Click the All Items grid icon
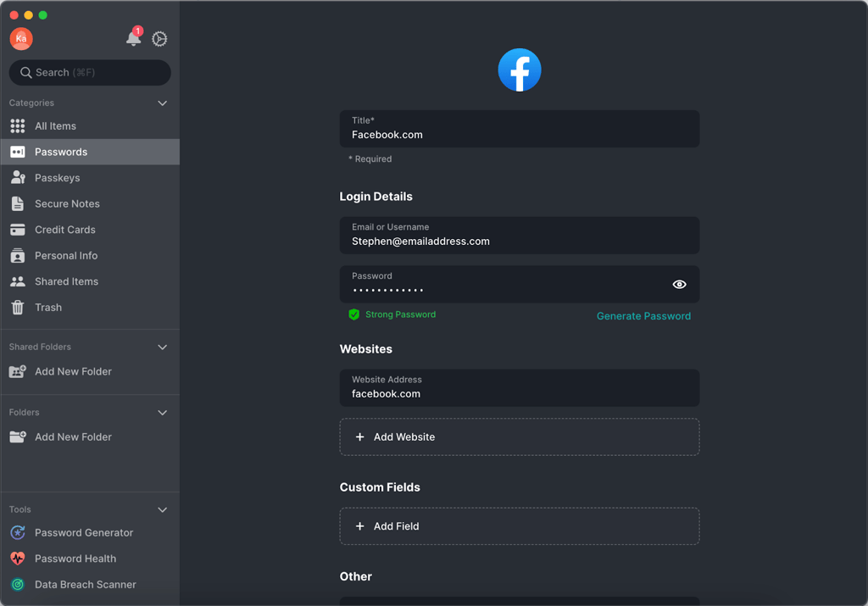 click(18, 126)
